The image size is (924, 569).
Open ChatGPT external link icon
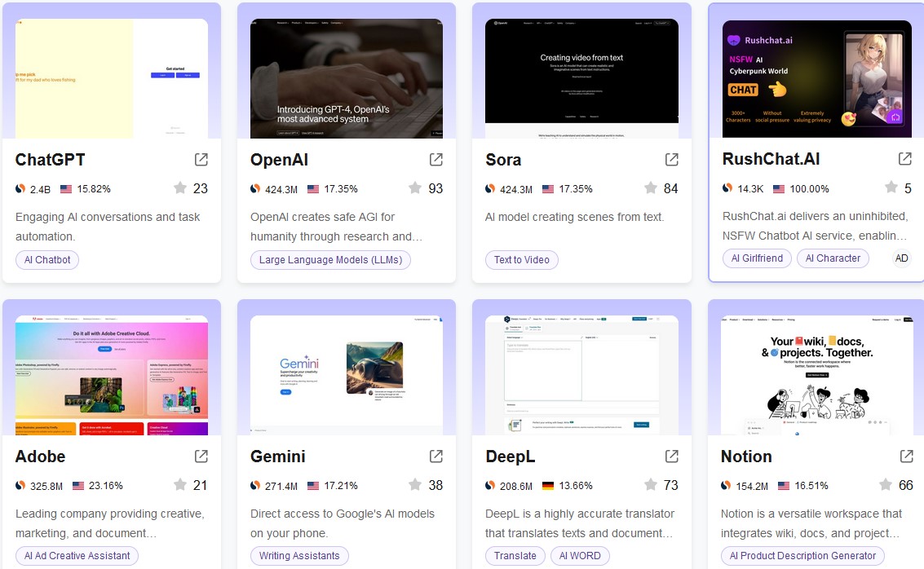(201, 160)
